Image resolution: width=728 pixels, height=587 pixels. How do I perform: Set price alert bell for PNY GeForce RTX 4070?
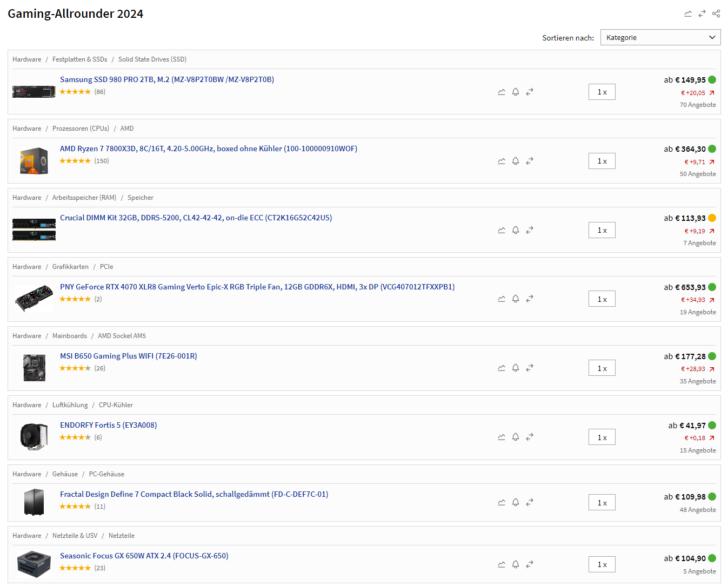click(x=516, y=299)
